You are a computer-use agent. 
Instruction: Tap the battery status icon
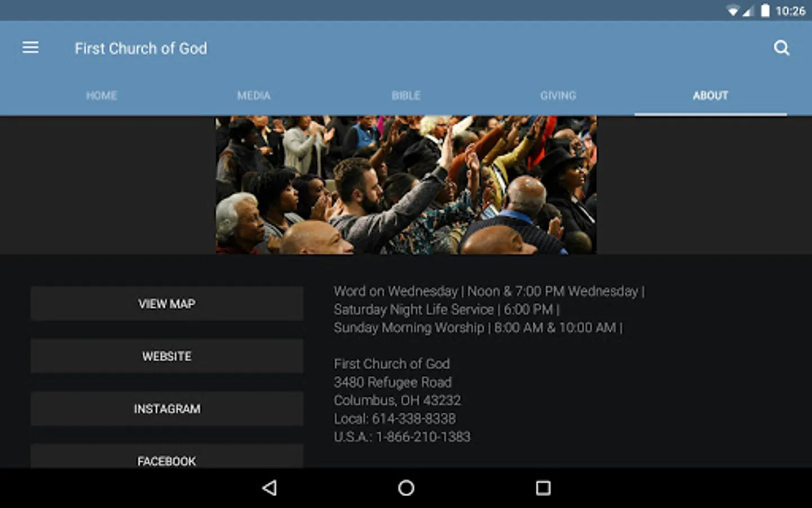765,11
